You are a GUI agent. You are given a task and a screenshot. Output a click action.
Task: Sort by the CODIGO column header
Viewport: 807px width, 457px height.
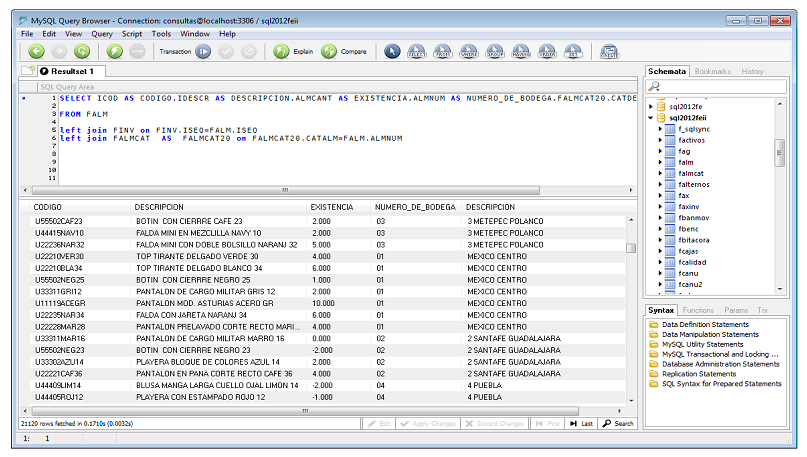point(79,207)
